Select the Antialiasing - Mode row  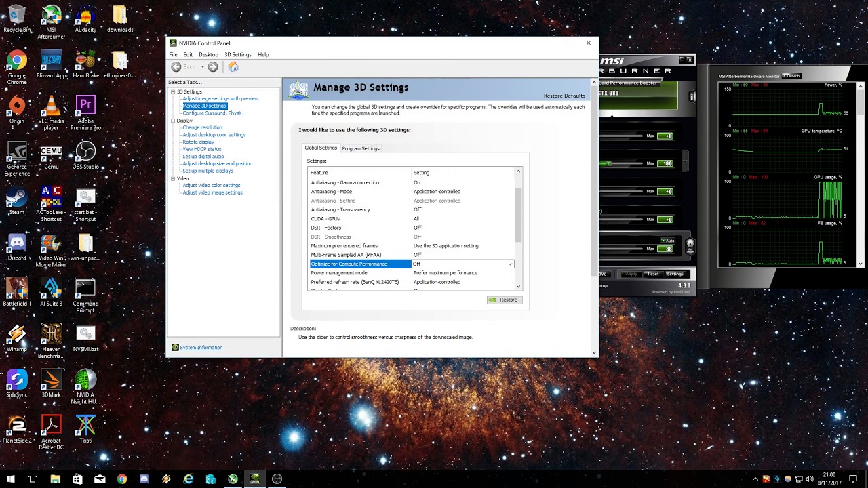click(412, 192)
